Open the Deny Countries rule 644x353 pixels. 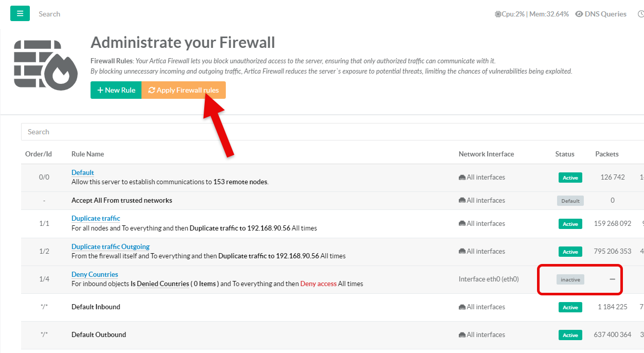(x=95, y=274)
